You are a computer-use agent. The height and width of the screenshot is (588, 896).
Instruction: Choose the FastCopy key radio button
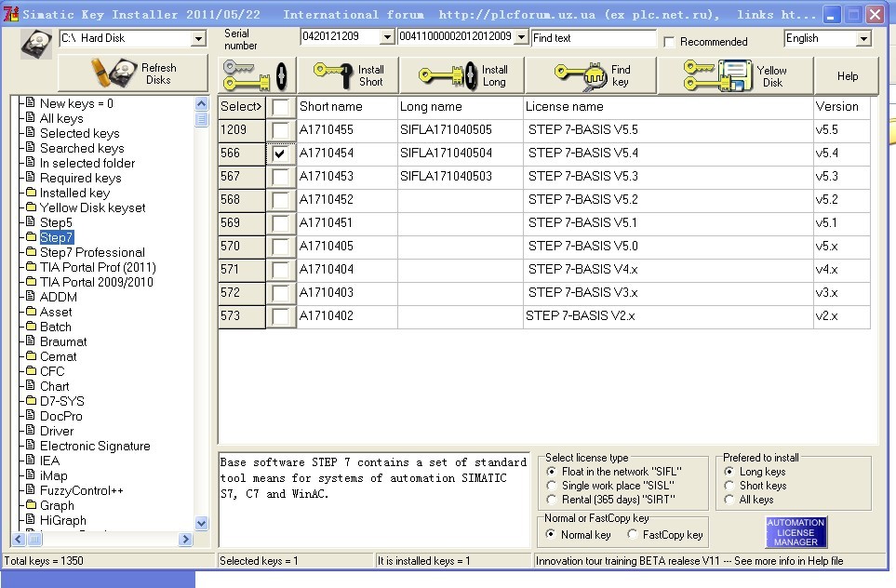click(633, 535)
